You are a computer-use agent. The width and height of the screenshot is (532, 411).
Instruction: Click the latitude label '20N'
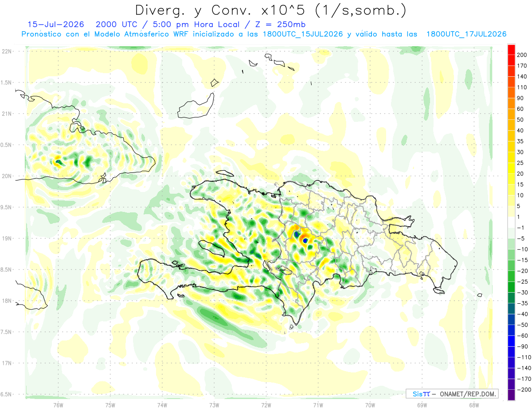click(x=6, y=176)
